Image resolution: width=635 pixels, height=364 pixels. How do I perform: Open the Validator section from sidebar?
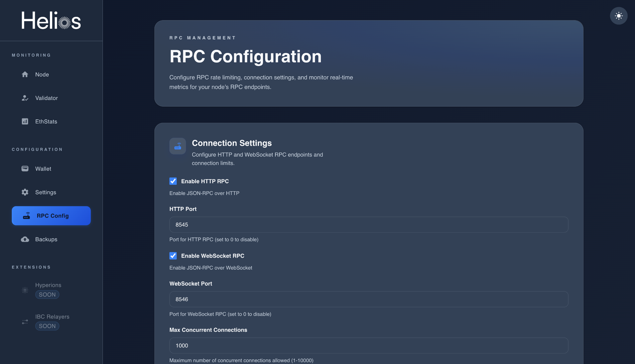click(47, 98)
